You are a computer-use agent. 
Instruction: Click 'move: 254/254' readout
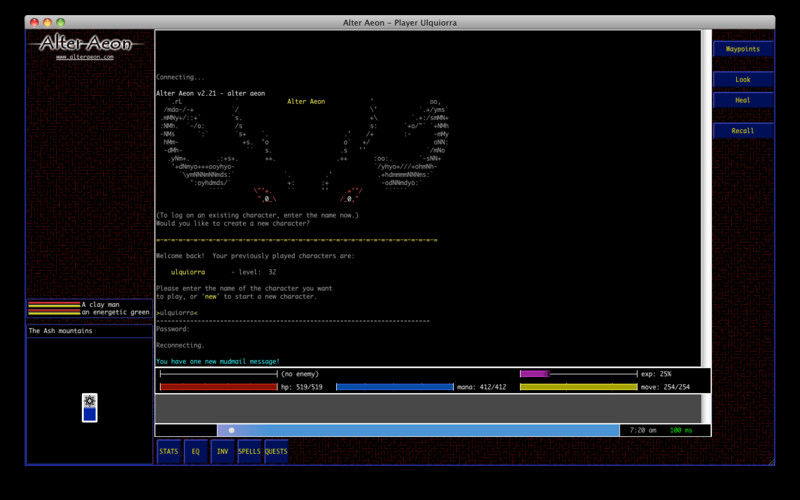point(665,387)
